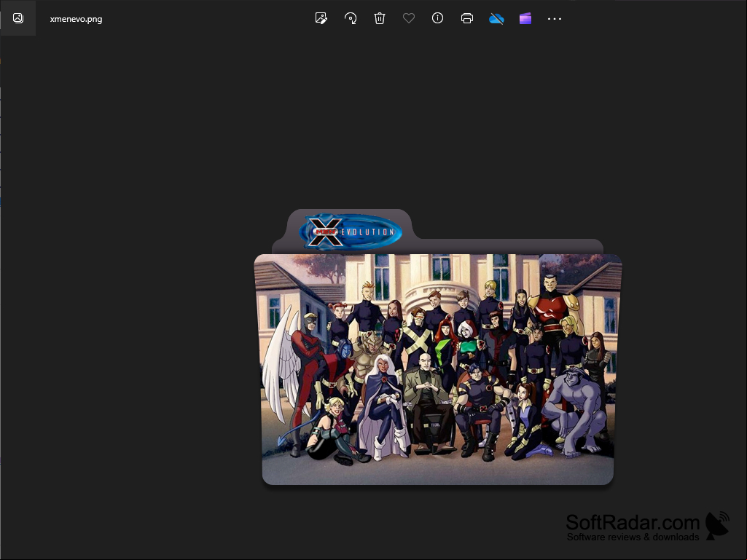747x560 pixels.
Task: Show file info with the info icon
Action: (438, 18)
